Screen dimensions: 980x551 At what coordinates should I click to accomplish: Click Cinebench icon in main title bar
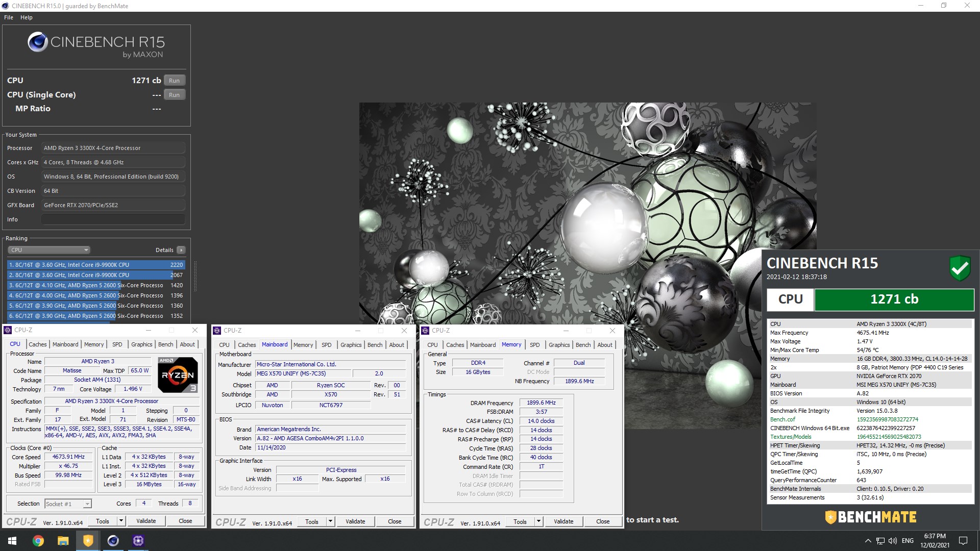tap(6, 6)
